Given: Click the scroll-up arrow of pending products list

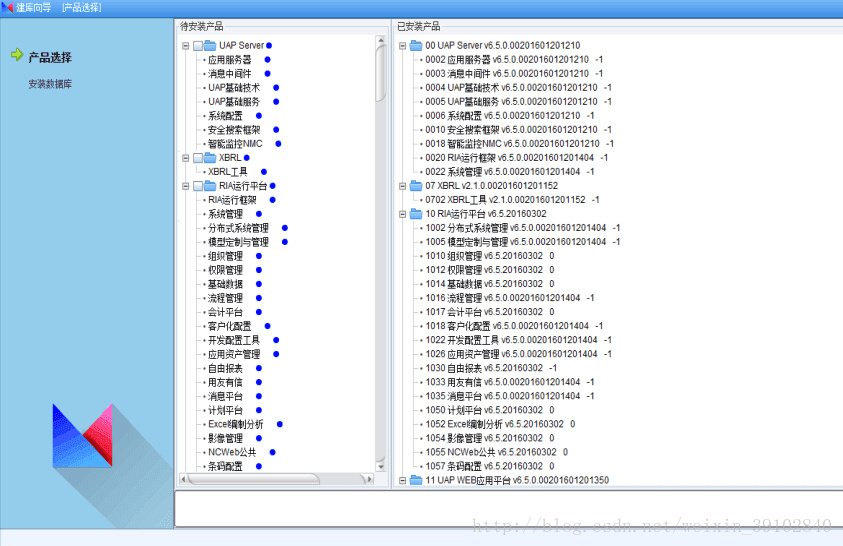Looking at the screenshot, I should 381,40.
